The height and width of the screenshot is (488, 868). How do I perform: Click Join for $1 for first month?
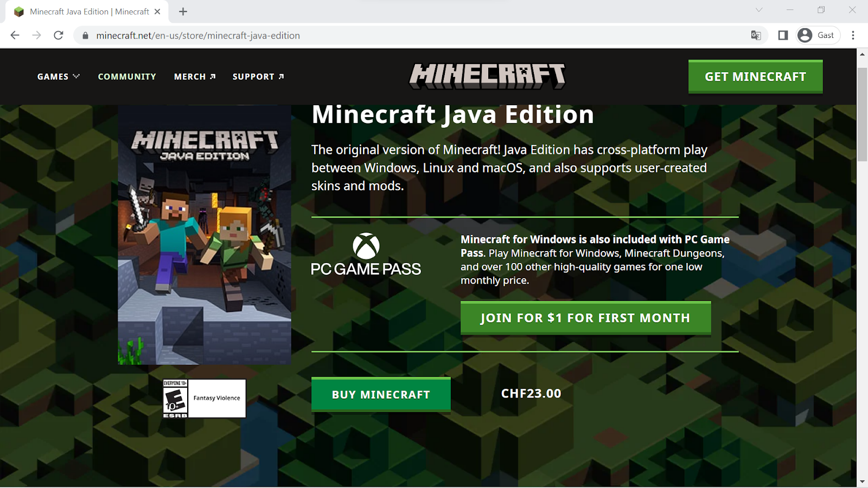(x=585, y=318)
